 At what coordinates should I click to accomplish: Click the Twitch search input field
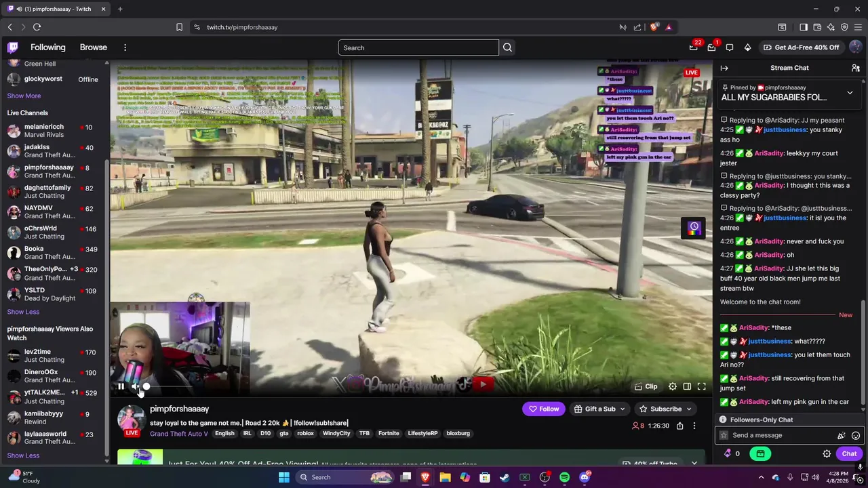[418, 47]
